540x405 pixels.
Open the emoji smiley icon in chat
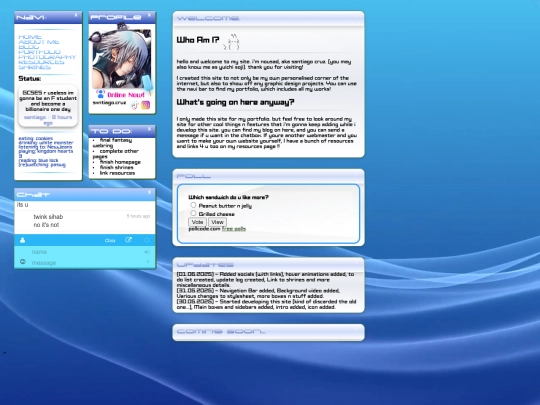[23, 262]
